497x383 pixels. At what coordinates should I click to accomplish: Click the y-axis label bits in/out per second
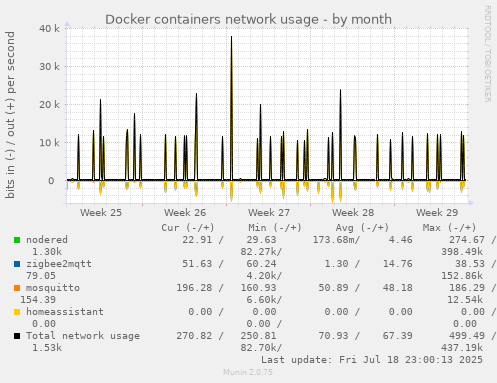(10, 115)
